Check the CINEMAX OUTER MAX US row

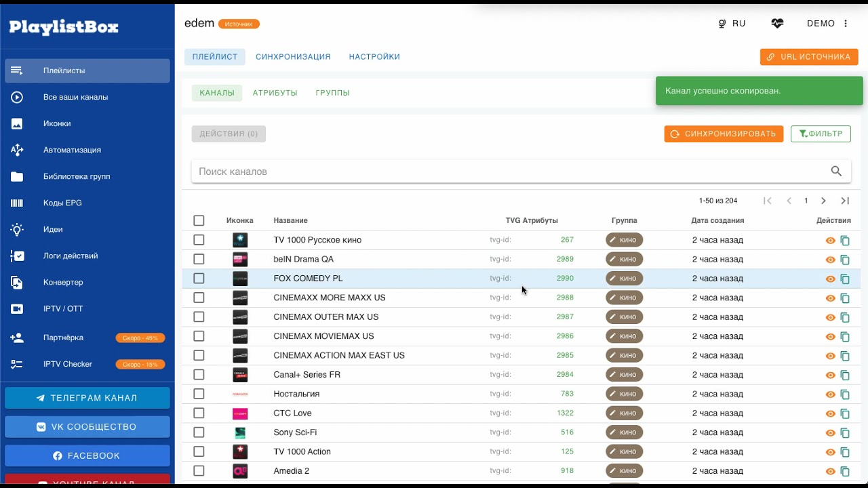click(199, 317)
